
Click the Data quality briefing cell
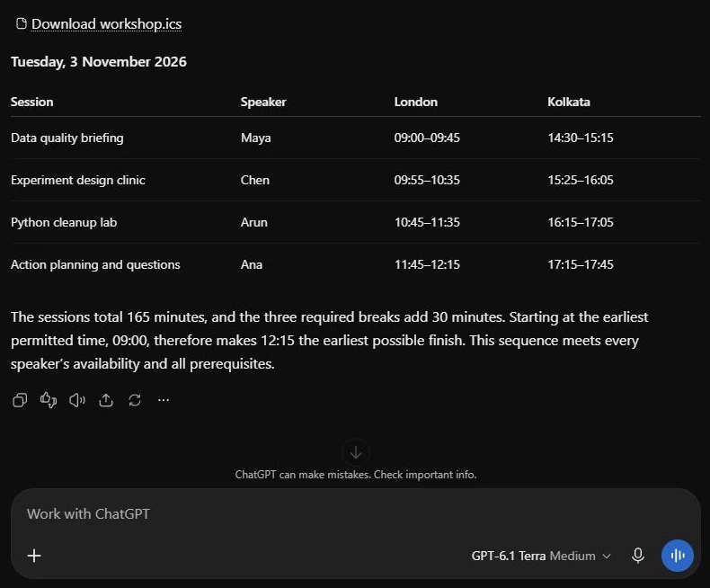[67, 138]
